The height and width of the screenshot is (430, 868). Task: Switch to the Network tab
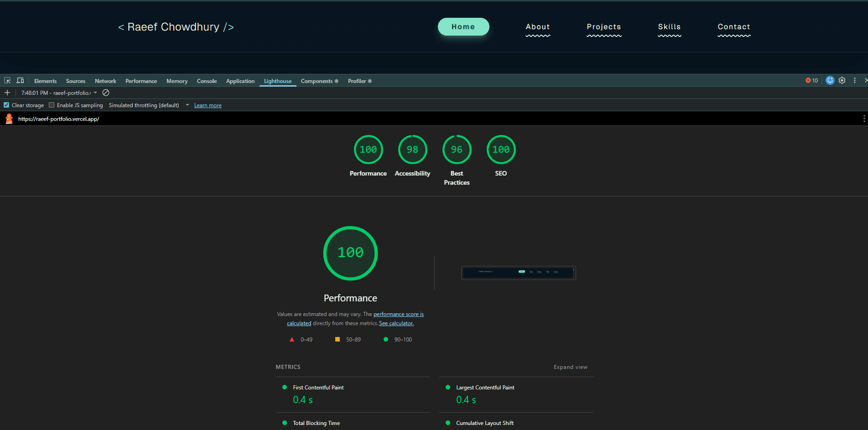coord(105,81)
